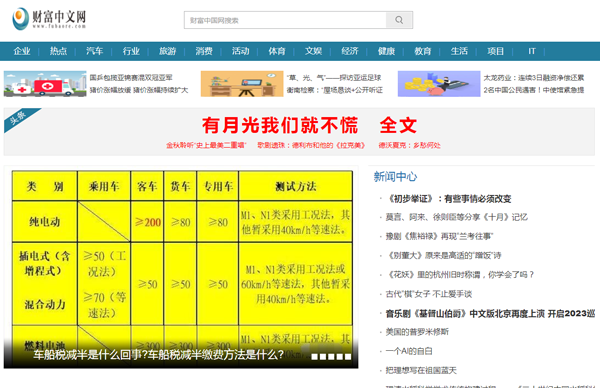This screenshot has width=600, height=388.
Task: Select the first carousel indicator square
Action: (314, 357)
